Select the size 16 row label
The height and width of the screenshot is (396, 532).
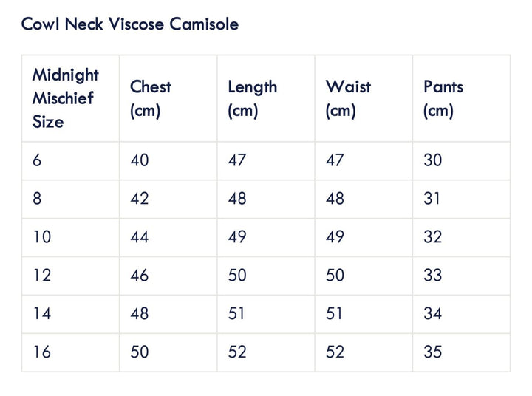tap(41, 352)
